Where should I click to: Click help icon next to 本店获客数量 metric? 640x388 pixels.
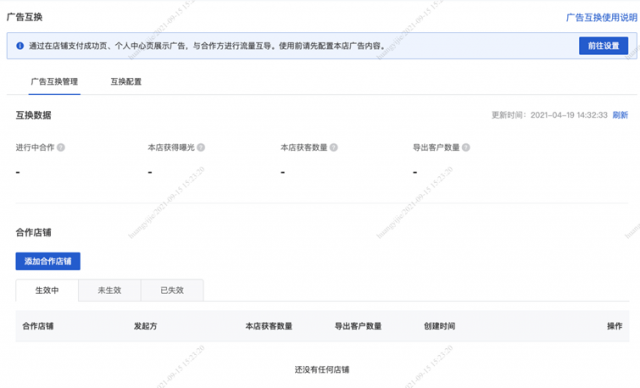[333, 147]
